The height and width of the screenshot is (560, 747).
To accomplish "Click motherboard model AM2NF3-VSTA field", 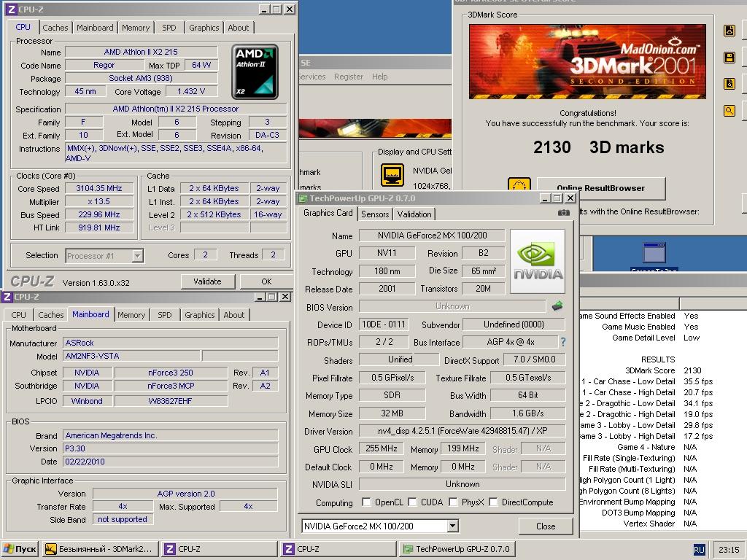I will (x=131, y=356).
